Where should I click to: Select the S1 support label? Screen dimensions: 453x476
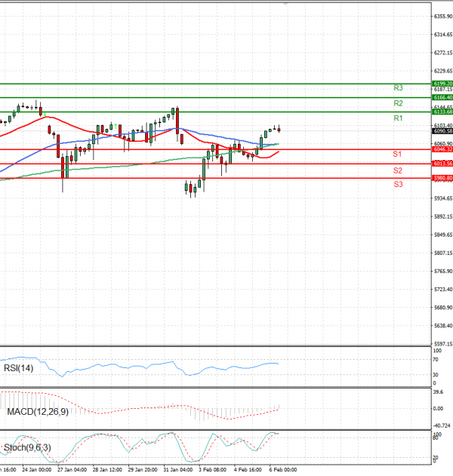pyautogui.click(x=397, y=154)
